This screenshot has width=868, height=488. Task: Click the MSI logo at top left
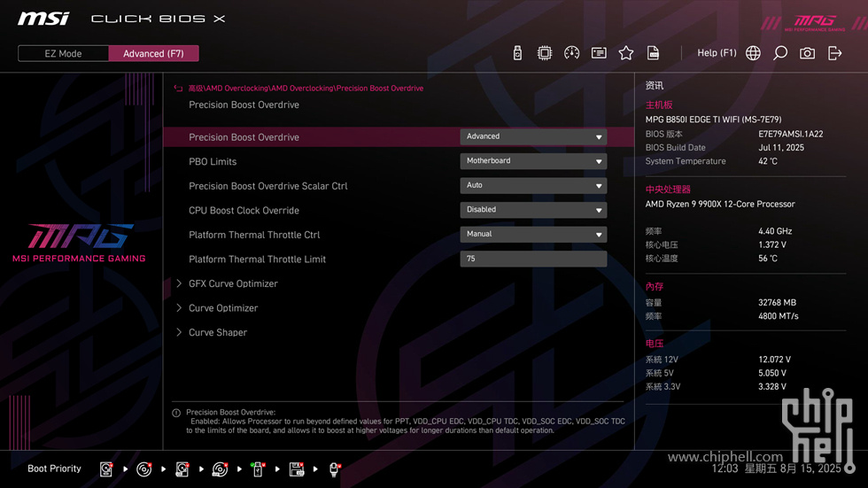(x=43, y=19)
